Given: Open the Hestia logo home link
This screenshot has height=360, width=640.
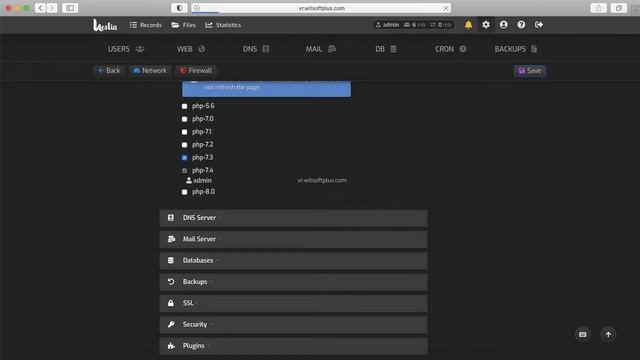Looking at the screenshot, I should (105, 25).
